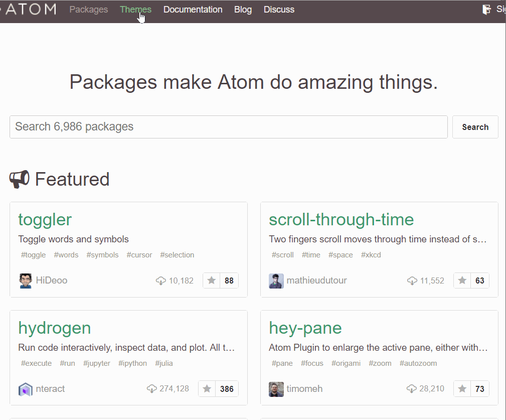Open the Themes nav item
The width and height of the screenshot is (506, 420).
[x=135, y=10]
